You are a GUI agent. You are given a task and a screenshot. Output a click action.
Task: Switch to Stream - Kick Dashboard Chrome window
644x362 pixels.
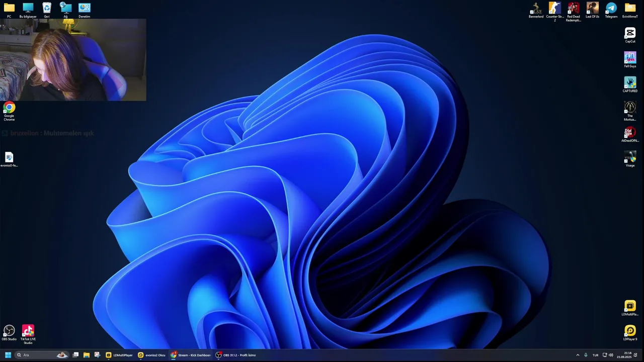(191, 355)
